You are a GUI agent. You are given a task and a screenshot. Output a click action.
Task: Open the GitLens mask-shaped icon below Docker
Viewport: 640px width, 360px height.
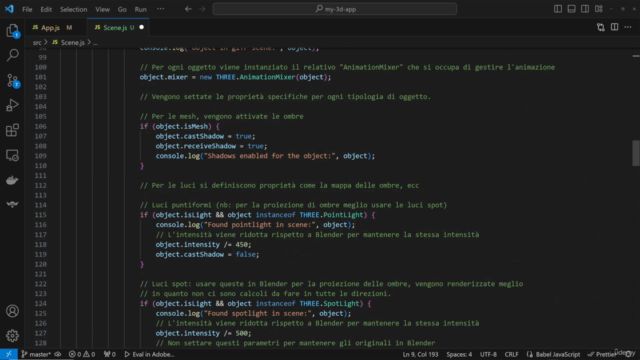pyautogui.click(x=12, y=204)
